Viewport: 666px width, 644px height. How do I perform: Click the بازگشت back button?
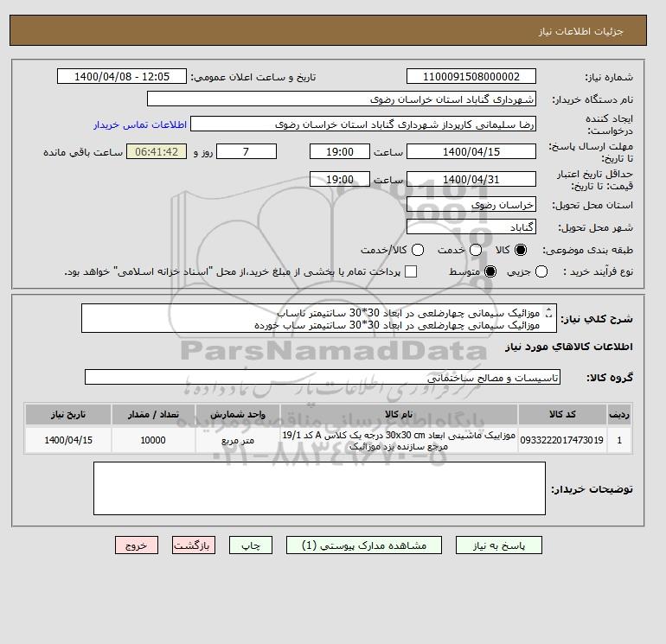194,545
